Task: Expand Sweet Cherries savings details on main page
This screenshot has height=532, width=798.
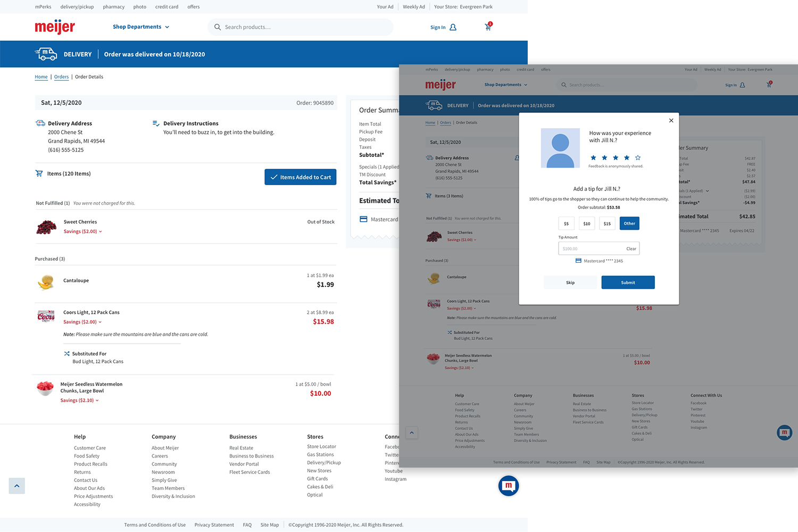Action: pos(83,231)
